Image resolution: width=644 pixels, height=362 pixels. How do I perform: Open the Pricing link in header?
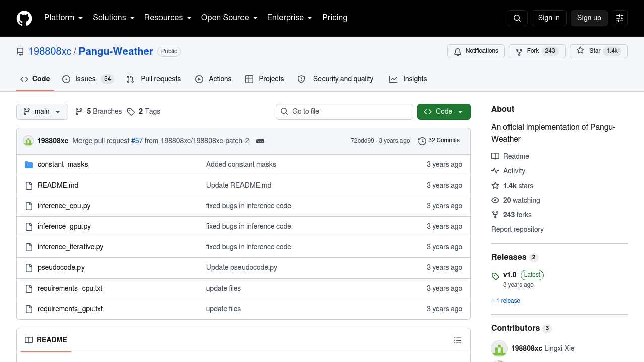coord(335,18)
